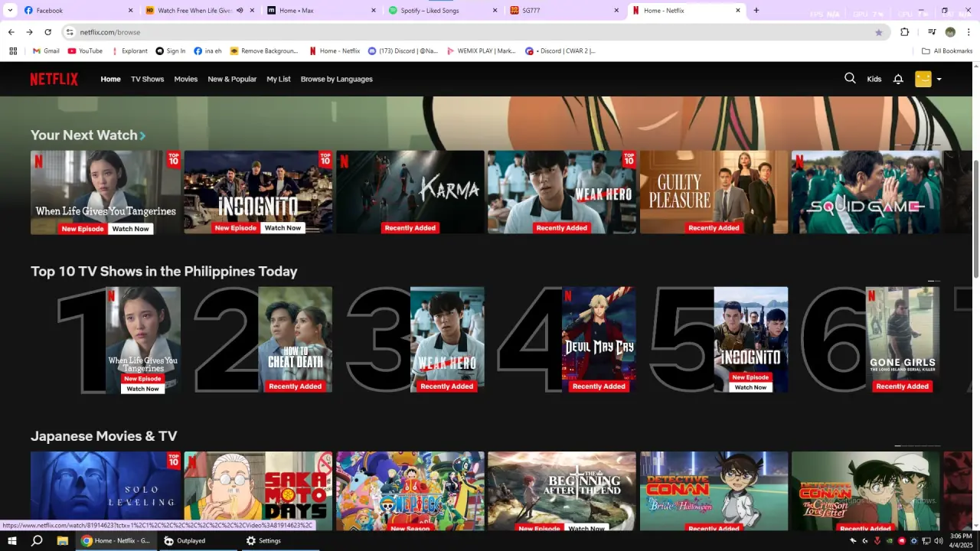Open the Chrome profile picture

[950, 32]
